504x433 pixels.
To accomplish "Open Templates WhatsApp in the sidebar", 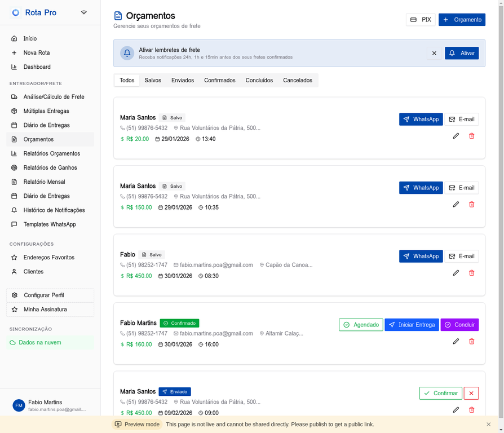I will (50, 224).
